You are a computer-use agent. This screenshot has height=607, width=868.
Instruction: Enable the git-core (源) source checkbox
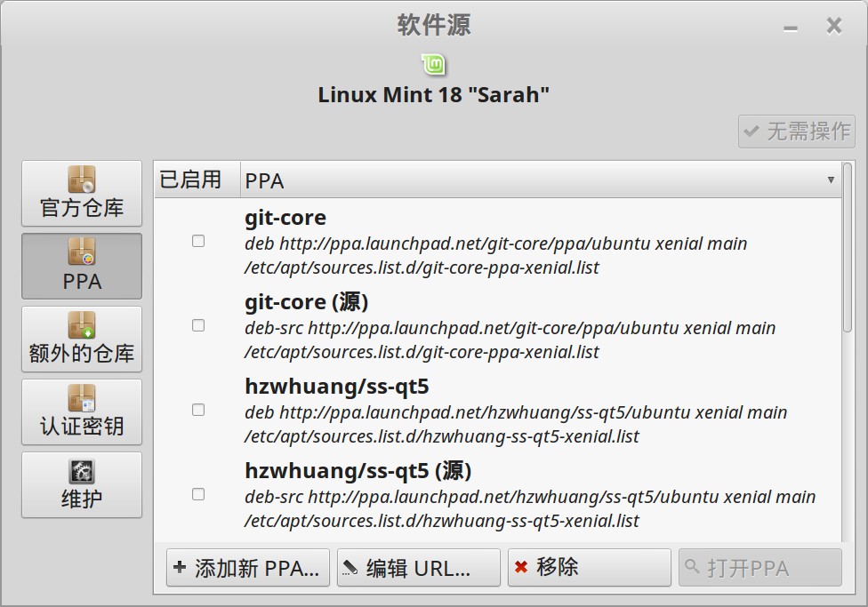coord(198,325)
